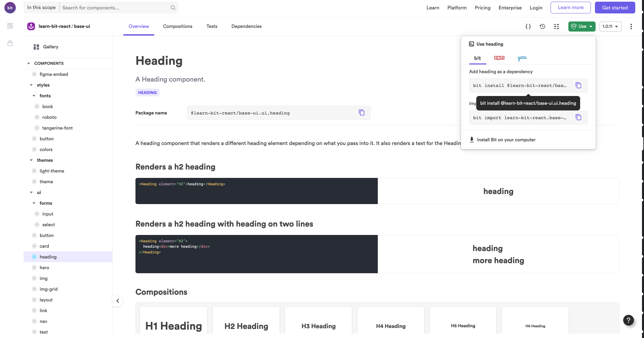Viewport: 644px width, 338px height.
Task: Copy the package name
Action: pyautogui.click(x=362, y=113)
